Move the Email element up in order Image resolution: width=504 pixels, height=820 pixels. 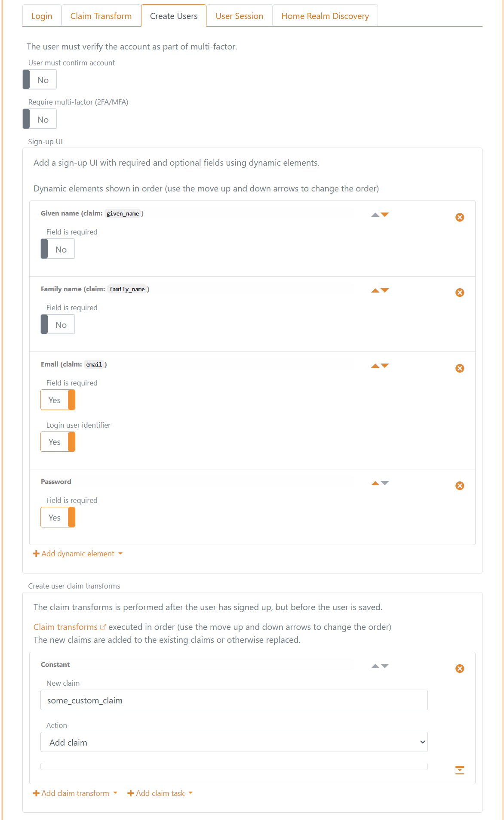coord(375,365)
